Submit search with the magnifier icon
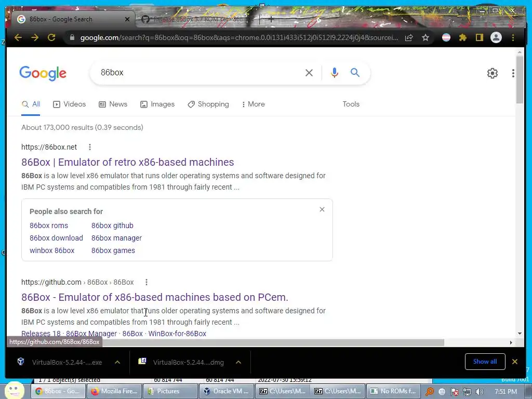Image resolution: width=532 pixels, height=399 pixels. click(355, 72)
